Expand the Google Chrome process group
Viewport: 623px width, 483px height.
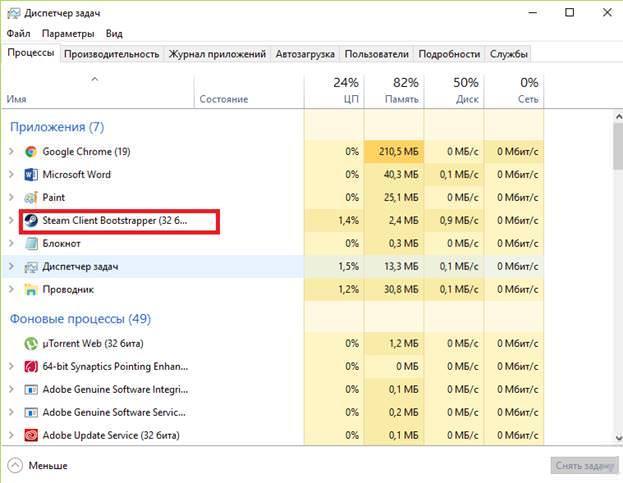pos(11,152)
